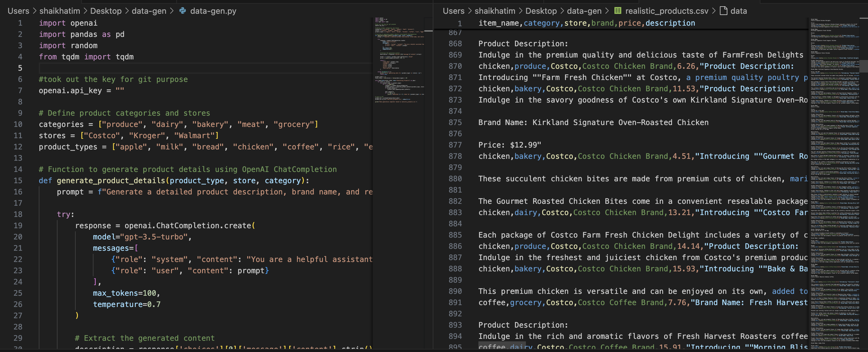Select Desktop breadcrumb in the data-gen.py editor

[105, 11]
